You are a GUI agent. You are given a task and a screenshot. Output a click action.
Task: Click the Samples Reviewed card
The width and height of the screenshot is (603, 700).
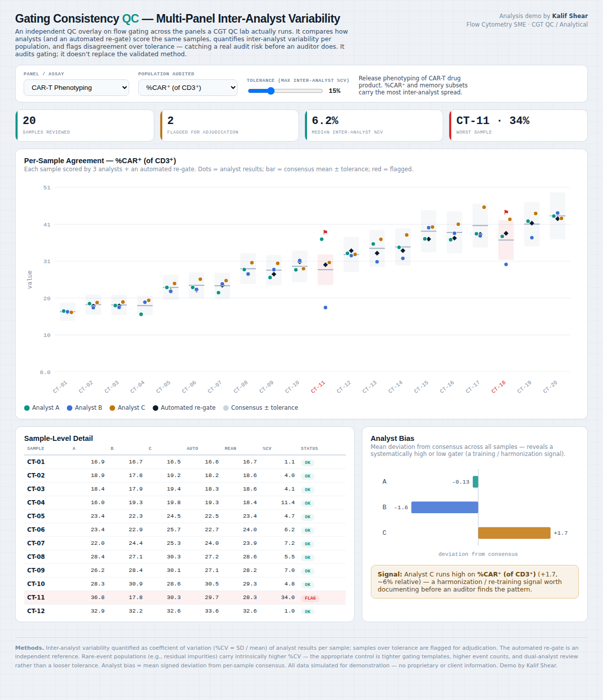pos(85,126)
